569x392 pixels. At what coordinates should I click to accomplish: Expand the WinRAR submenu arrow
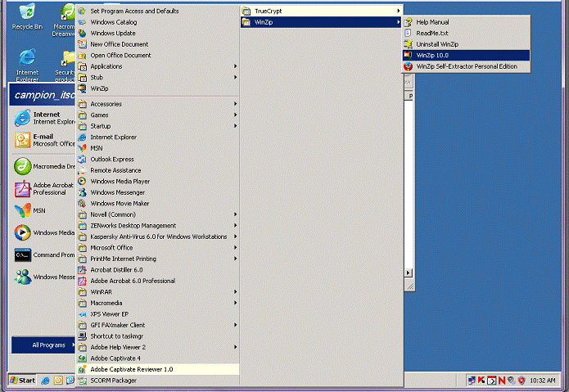[x=235, y=292]
